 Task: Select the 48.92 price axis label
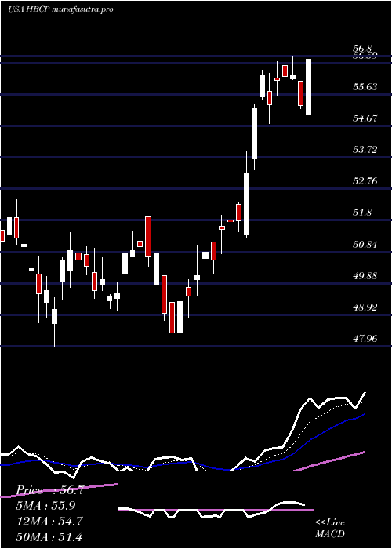pyautogui.click(x=365, y=307)
